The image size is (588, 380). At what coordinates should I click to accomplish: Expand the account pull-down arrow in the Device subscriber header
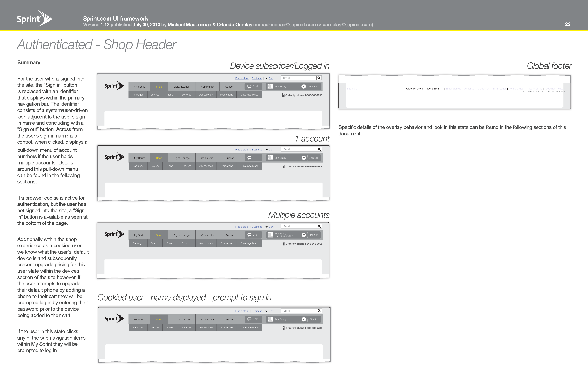click(x=303, y=87)
